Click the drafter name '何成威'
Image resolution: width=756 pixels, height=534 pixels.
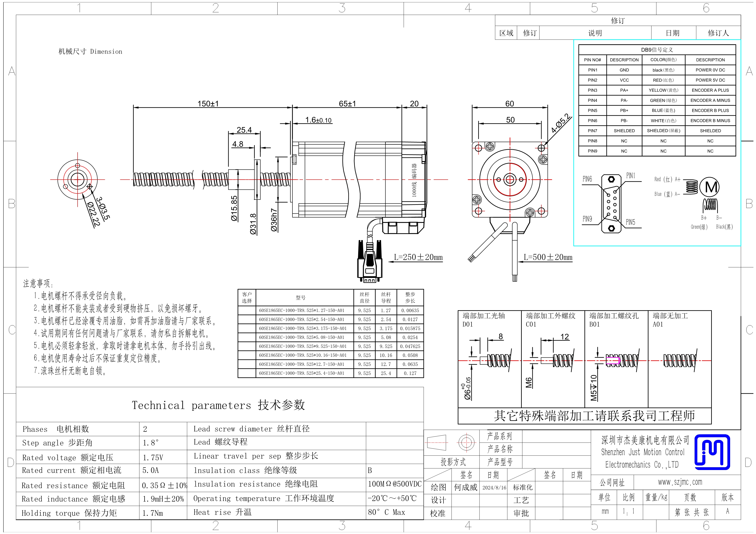click(x=465, y=487)
